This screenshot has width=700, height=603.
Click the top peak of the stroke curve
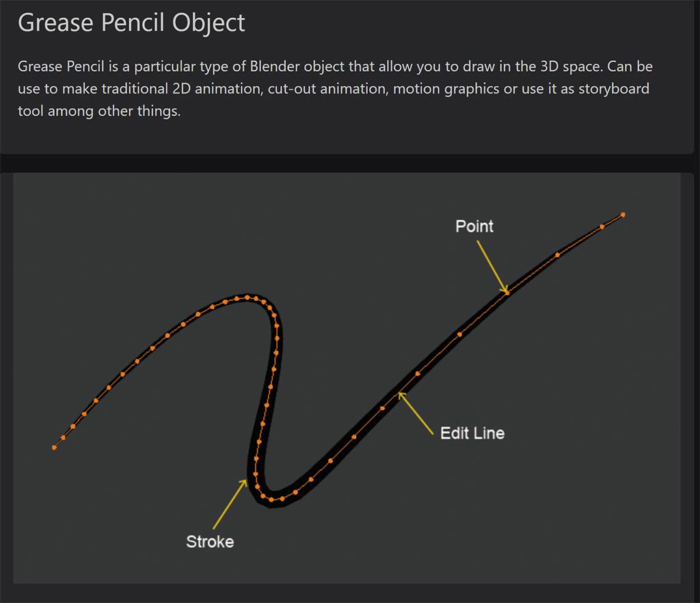(x=246, y=297)
